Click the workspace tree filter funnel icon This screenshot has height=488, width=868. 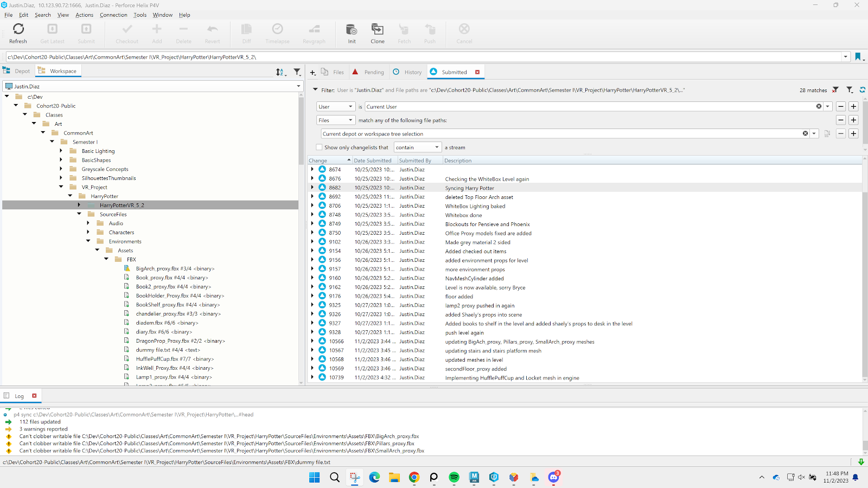click(297, 72)
